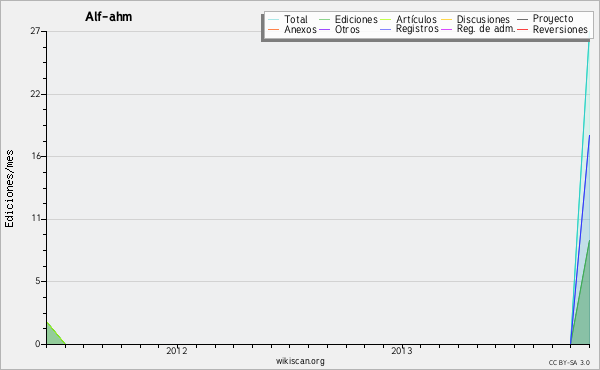Click the wikiscan.org source label
This screenshot has width=600, height=370.
pyautogui.click(x=300, y=361)
